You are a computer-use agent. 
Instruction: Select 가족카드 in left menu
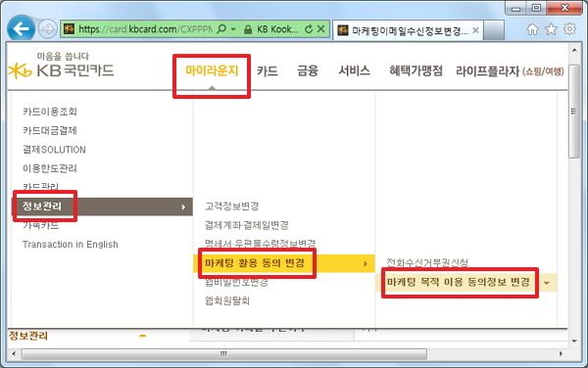point(41,225)
